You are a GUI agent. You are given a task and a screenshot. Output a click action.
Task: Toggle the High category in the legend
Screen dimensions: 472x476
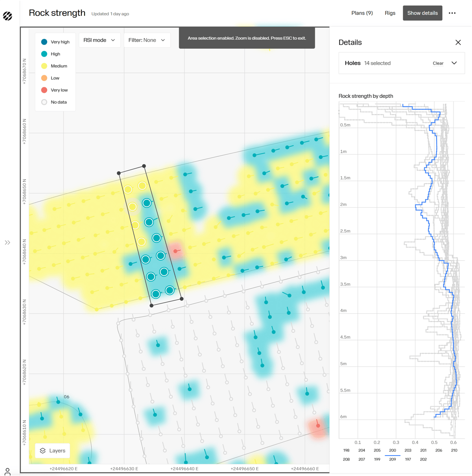pyautogui.click(x=44, y=54)
